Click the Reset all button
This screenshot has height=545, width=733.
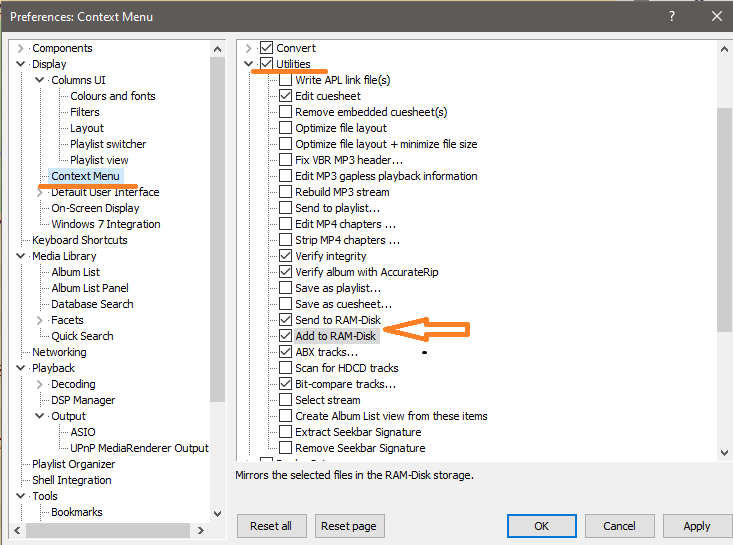[x=271, y=526]
